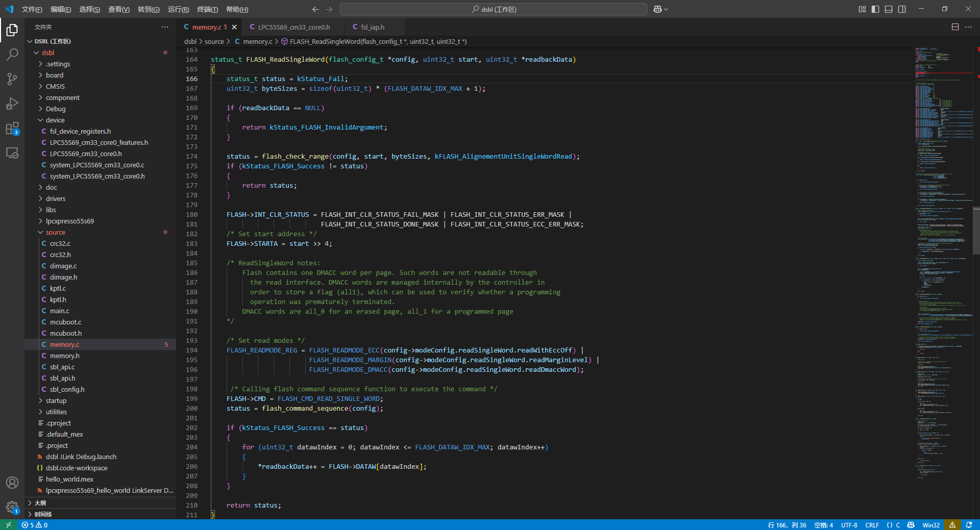The width and height of the screenshot is (980, 530).
Task: Open the Terminal menu
Action: (x=207, y=9)
